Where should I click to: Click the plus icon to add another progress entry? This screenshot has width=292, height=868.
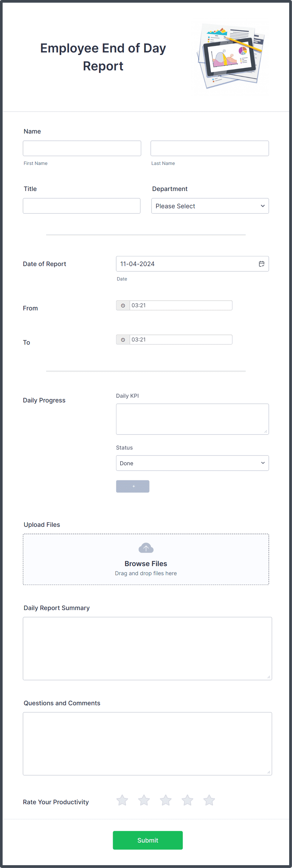[133, 486]
